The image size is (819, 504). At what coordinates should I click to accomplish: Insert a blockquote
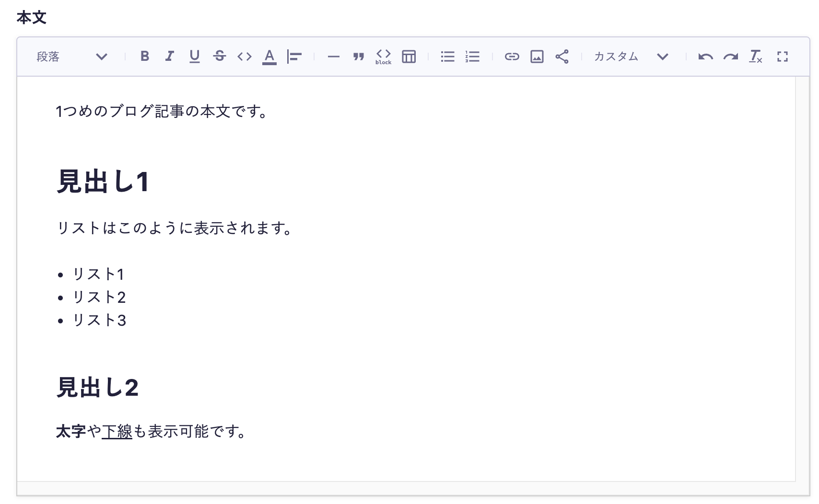(359, 57)
